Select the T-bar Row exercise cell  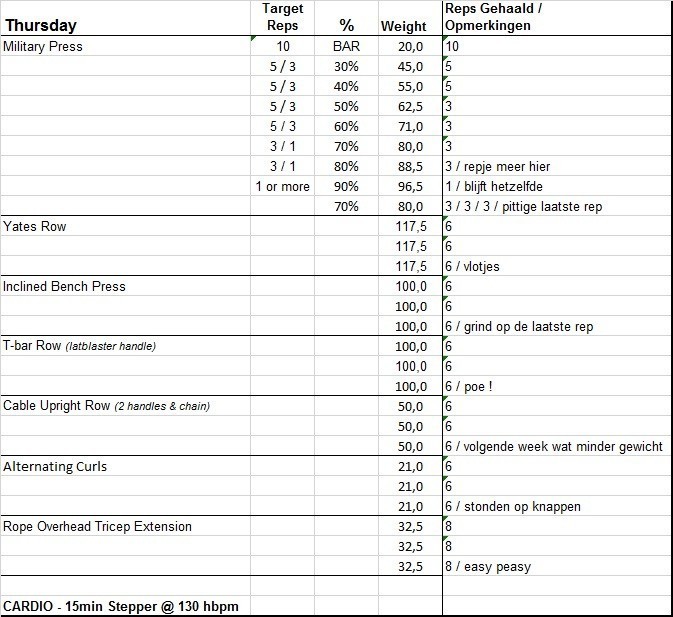coord(80,347)
